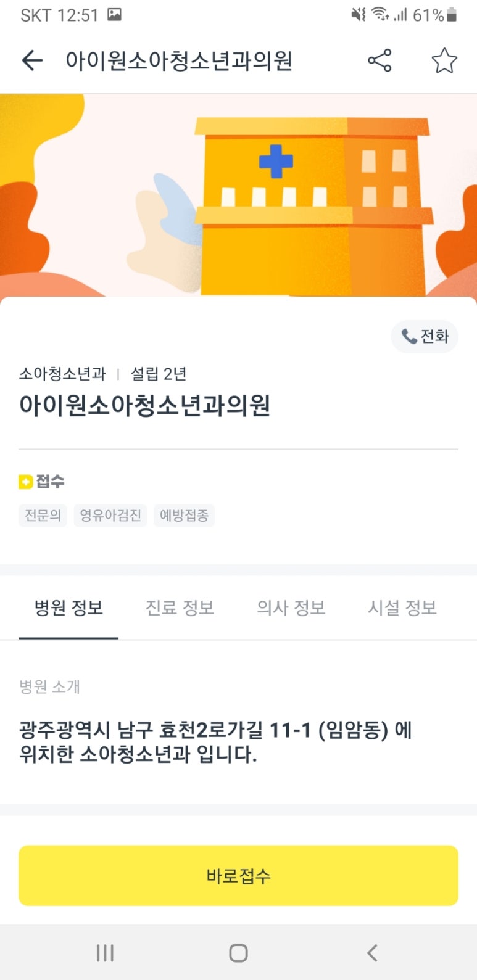The height and width of the screenshot is (980, 477).
Task: Tap the Android home button
Action: 238,953
